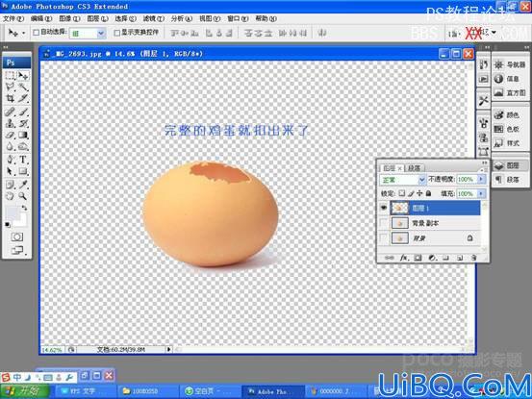Select the History Brush tool
Viewport: 532px width, 399px height.
pos(23,123)
